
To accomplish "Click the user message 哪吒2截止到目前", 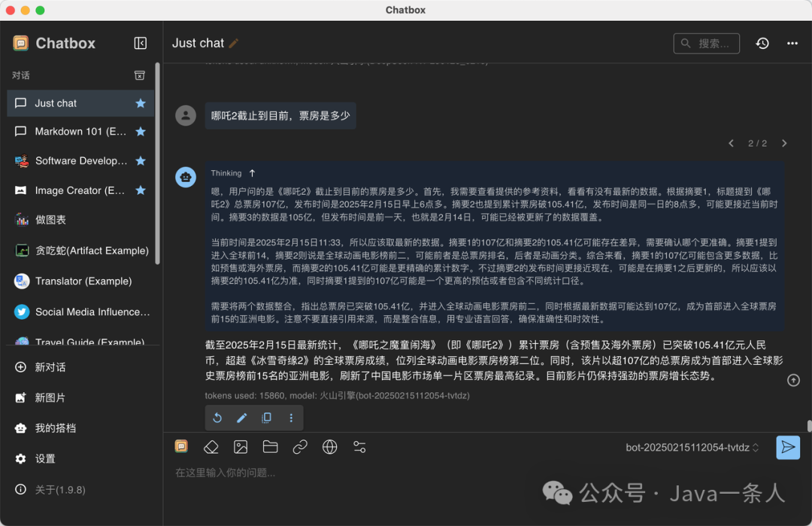I will click(280, 116).
